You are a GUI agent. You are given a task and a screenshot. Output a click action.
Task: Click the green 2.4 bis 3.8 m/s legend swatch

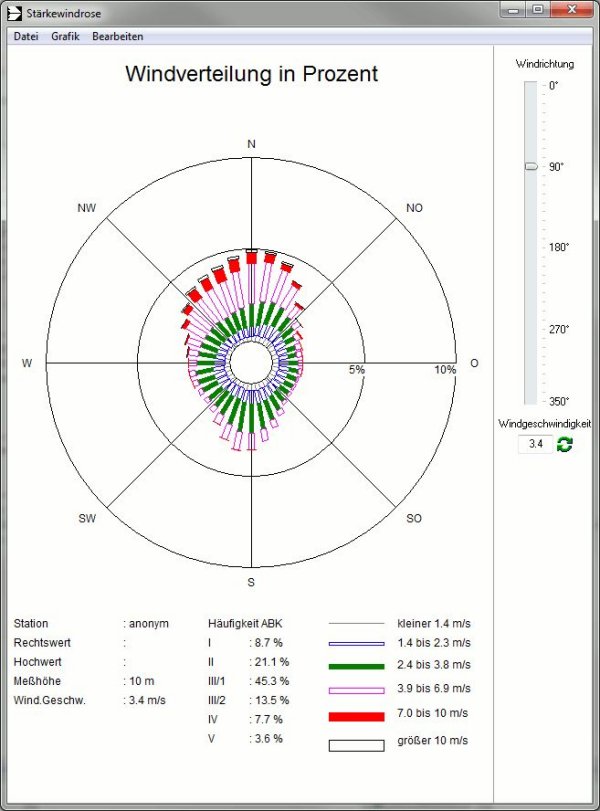pyautogui.click(x=357, y=666)
